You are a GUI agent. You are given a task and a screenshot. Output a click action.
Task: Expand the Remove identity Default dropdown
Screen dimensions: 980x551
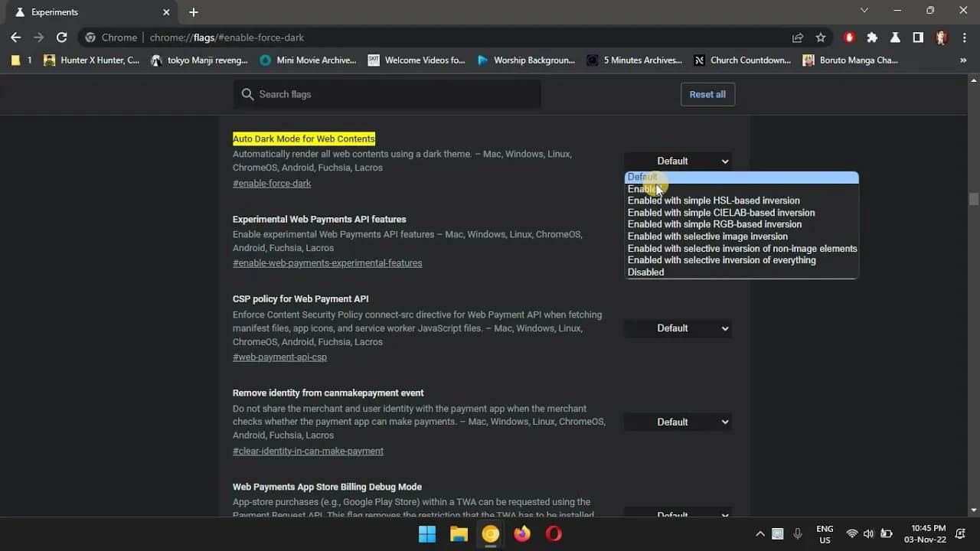[x=677, y=422]
